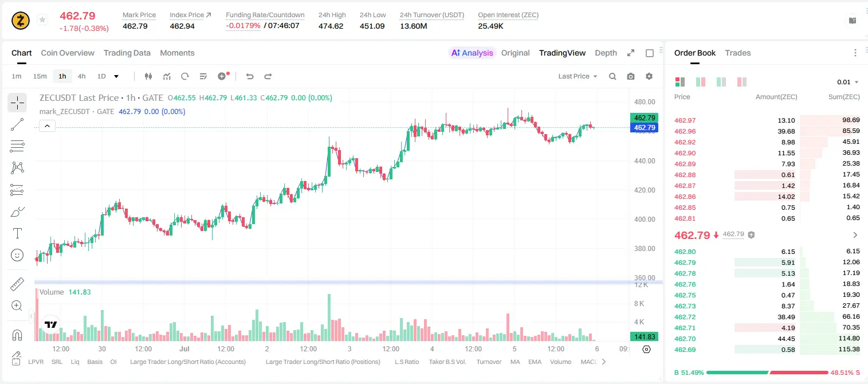The image size is (868, 384).
Task: Switch to Depth chart view
Action: (x=606, y=53)
